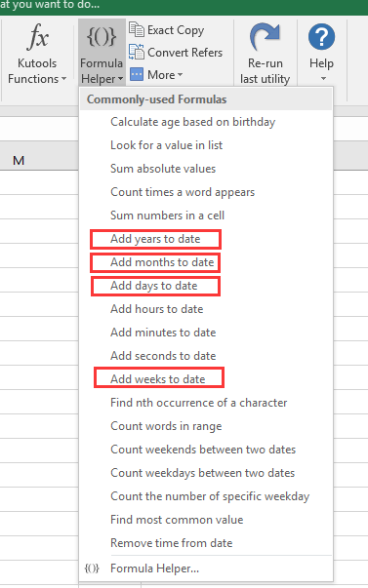Select column M header
368x588 pixels.
(x=19, y=161)
